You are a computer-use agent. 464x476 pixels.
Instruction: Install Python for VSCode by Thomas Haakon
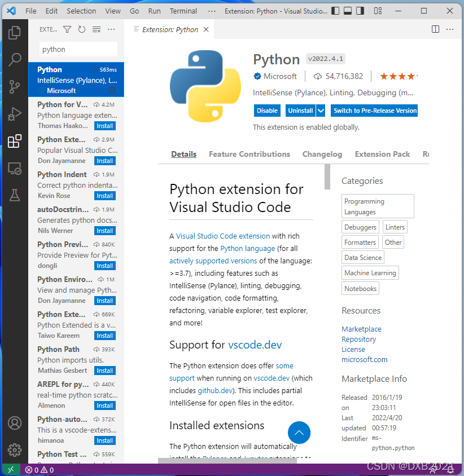[x=105, y=126]
